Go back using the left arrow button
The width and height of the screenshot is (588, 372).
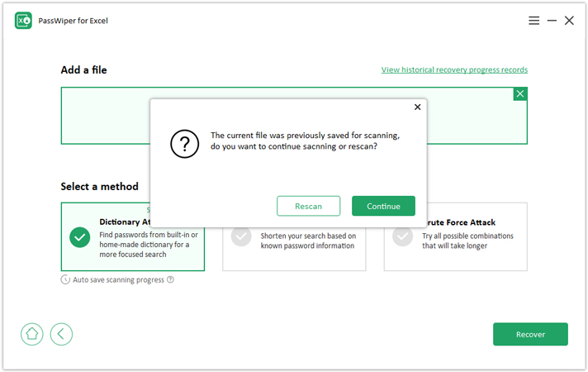[x=61, y=334]
